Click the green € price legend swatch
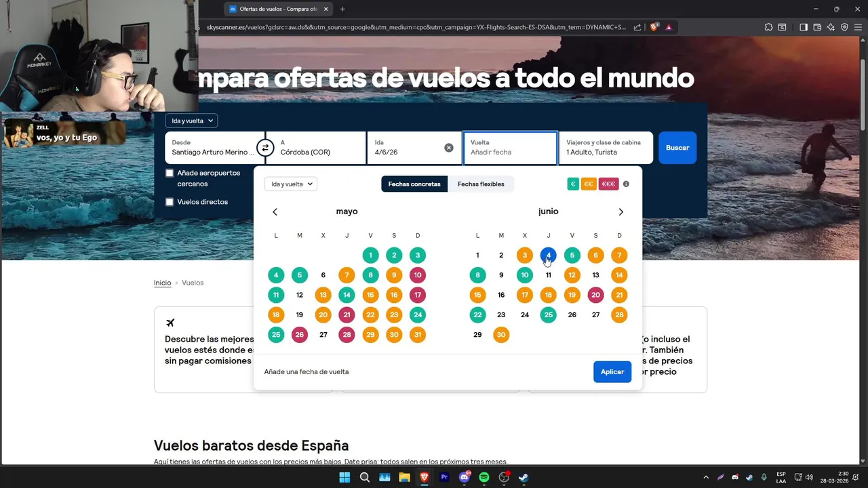 pyautogui.click(x=573, y=184)
